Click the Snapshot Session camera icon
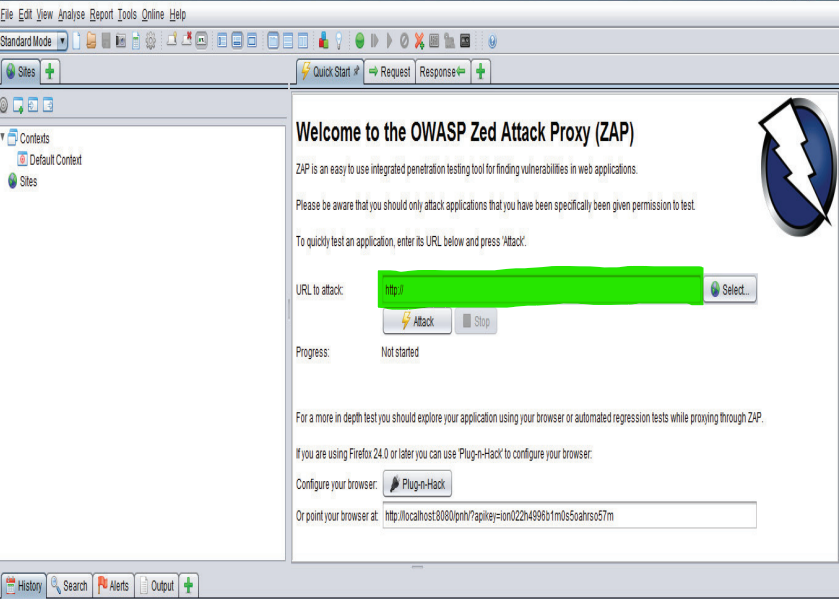Screen dimensions: 839x599 [121, 41]
